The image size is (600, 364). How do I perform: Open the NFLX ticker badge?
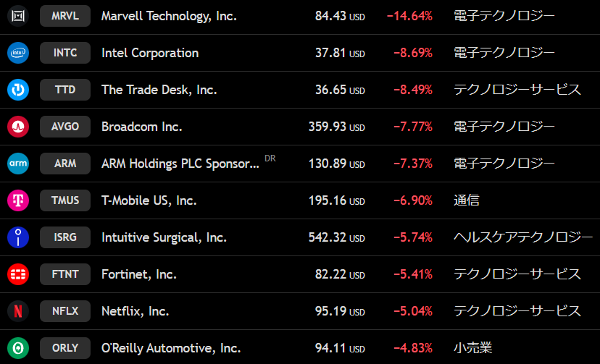coord(65,311)
